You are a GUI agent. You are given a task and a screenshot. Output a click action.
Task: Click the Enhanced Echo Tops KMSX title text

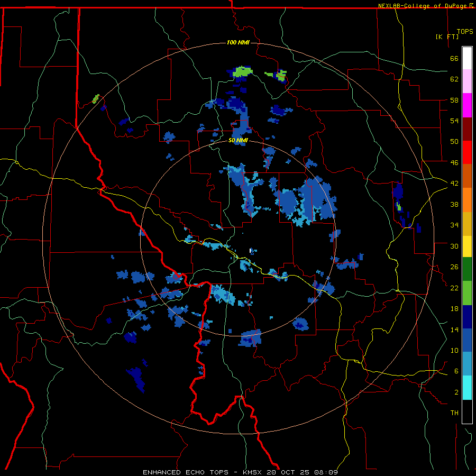click(x=240, y=472)
